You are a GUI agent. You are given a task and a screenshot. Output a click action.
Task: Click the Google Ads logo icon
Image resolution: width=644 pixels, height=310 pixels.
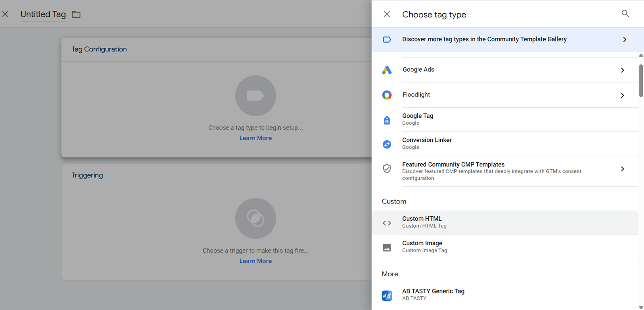(x=387, y=70)
